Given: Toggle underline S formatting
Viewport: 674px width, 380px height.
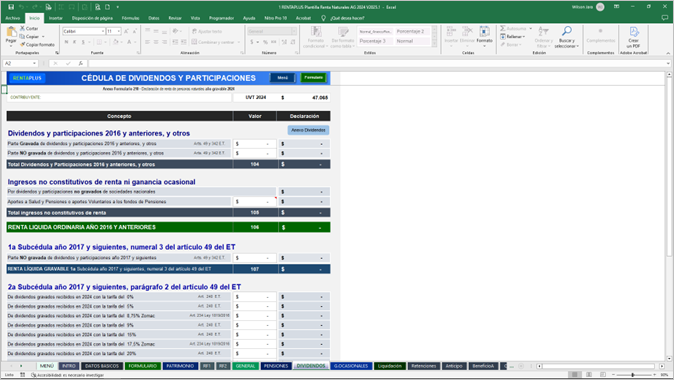Looking at the screenshot, I should 83,42.
